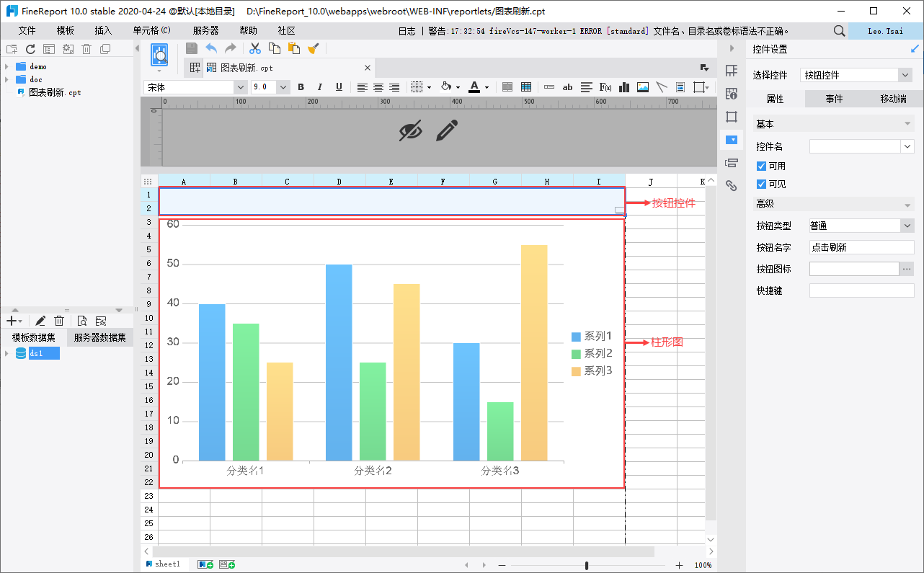
Task: Collapse the 基本 section
Action: point(907,124)
